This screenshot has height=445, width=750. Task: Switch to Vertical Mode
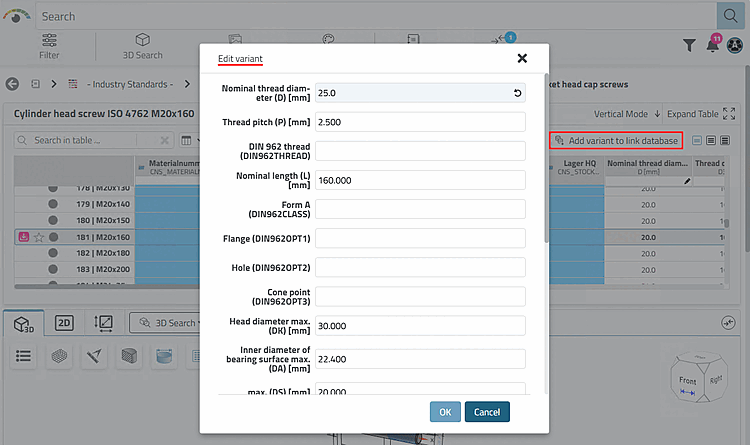coord(627,114)
